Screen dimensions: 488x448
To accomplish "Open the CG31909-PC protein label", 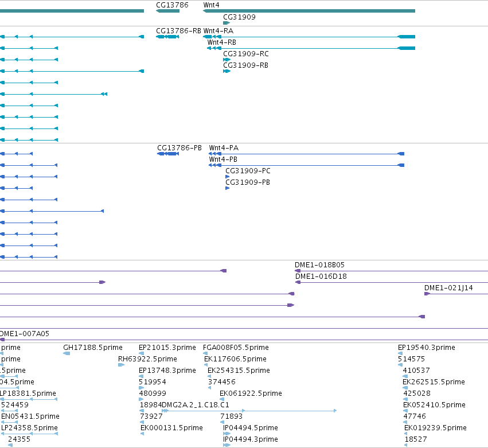I will coord(248,170).
